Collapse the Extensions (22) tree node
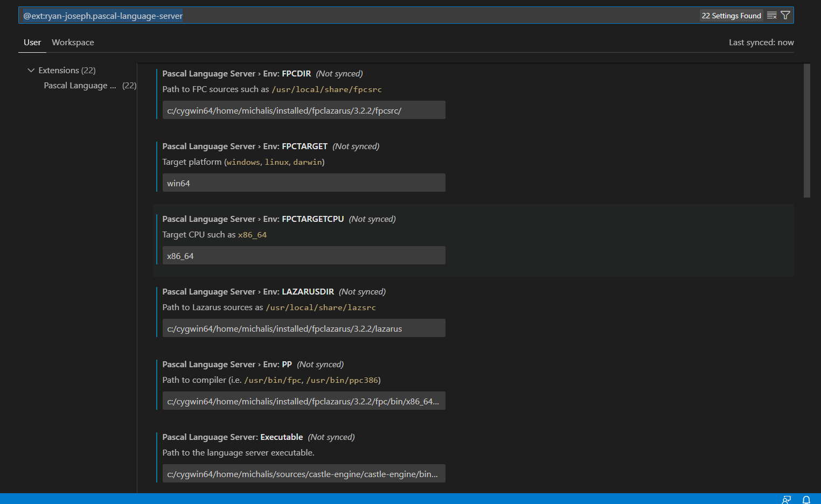 tap(31, 71)
